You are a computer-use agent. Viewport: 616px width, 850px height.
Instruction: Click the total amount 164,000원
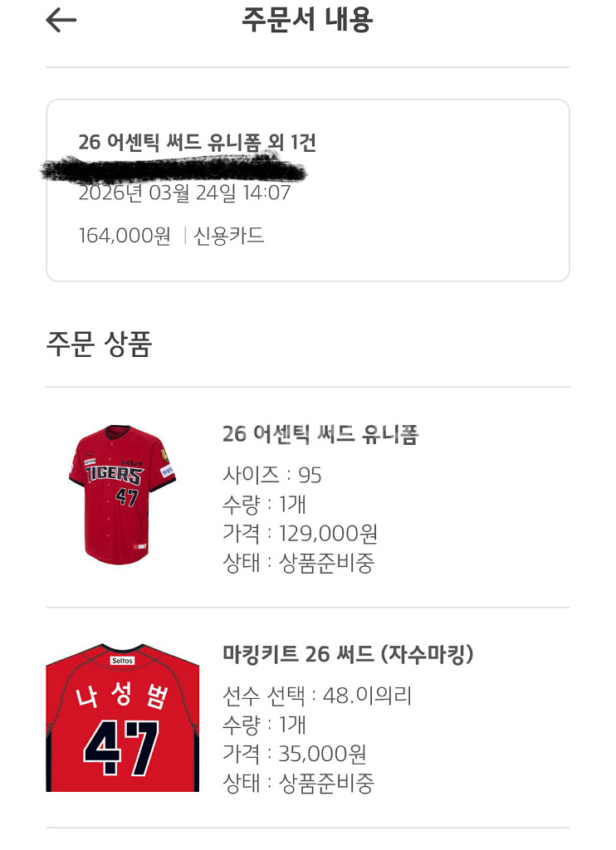[x=125, y=236]
